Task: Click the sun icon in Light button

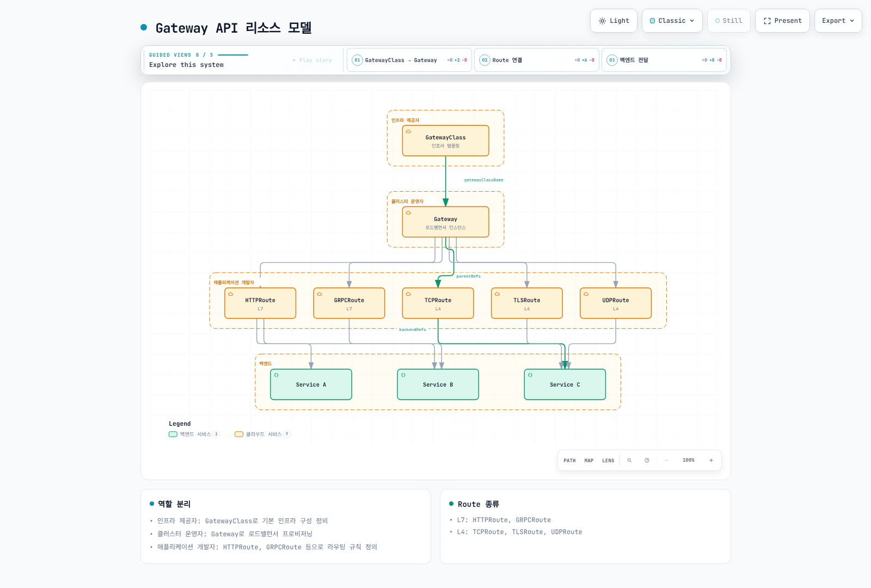Action: pos(602,21)
